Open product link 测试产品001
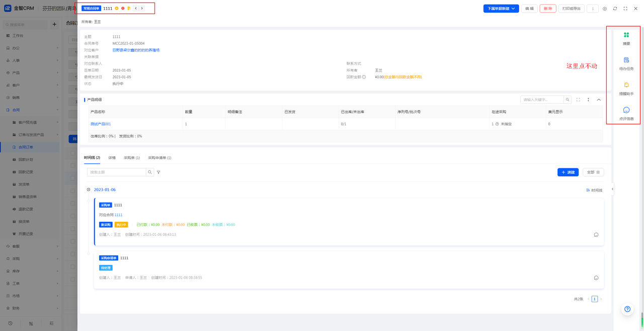Image resolution: width=644 pixels, height=331 pixels. pos(101,124)
